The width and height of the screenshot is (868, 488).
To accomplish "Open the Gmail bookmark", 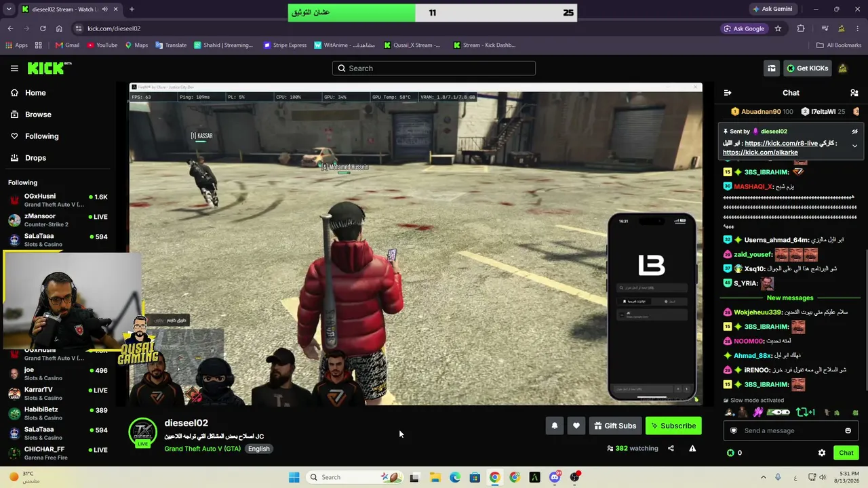I will click(67, 45).
